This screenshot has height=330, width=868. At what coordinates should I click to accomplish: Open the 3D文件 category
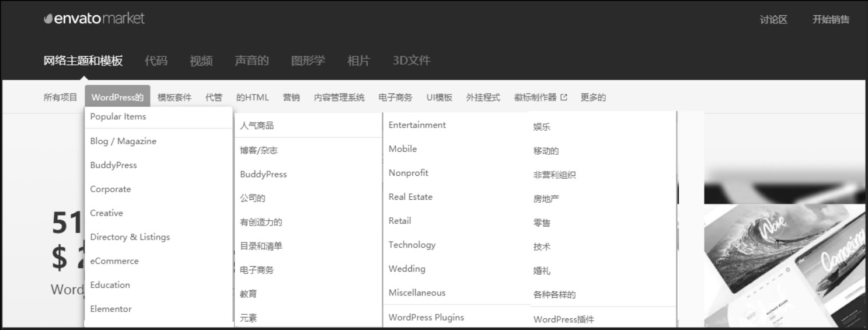(x=412, y=61)
